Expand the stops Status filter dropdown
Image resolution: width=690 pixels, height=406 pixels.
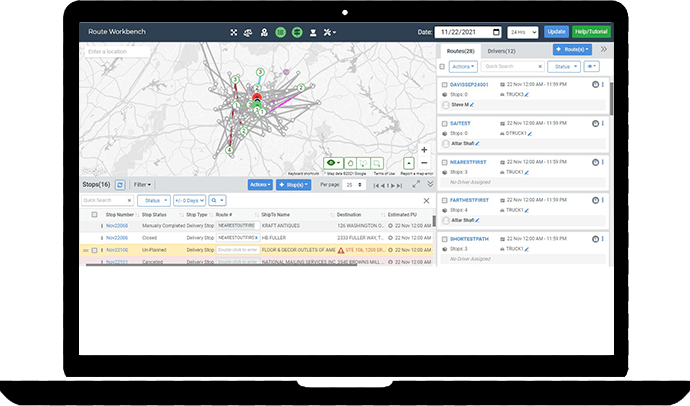click(x=153, y=200)
